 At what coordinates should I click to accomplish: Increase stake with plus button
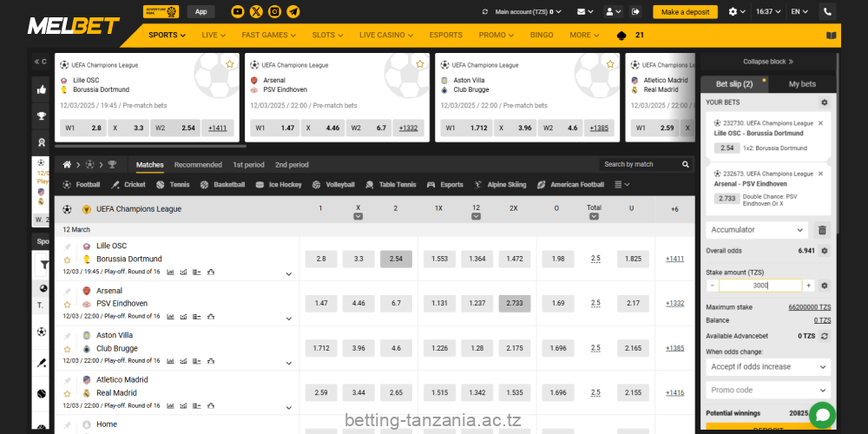(x=809, y=286)
